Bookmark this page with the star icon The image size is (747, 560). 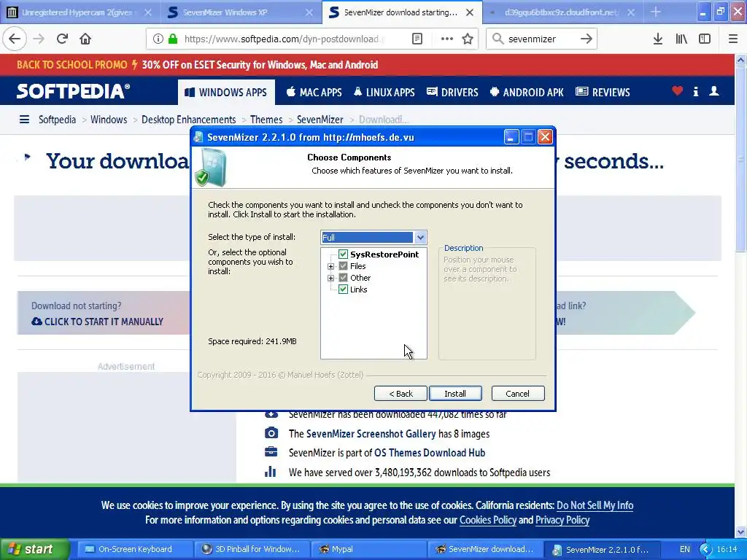click(x=468, y=39)
